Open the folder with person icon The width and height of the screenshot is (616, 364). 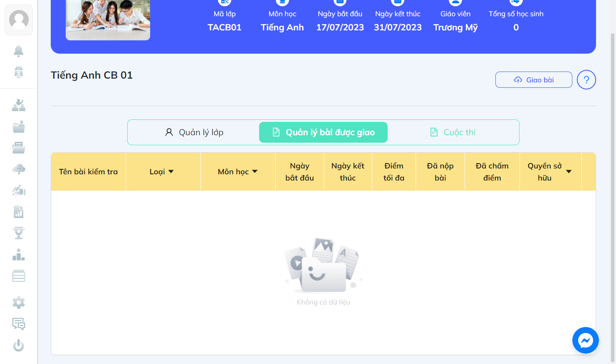click(19, 126)
